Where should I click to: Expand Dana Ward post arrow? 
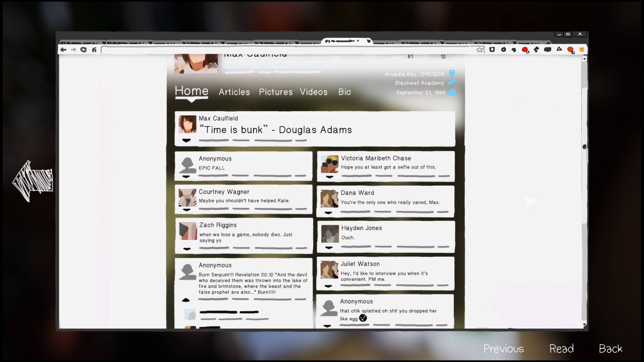[328, 213]
